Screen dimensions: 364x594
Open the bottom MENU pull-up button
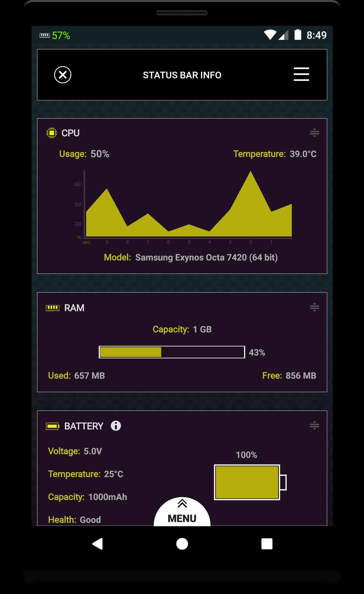click(182, 512)
